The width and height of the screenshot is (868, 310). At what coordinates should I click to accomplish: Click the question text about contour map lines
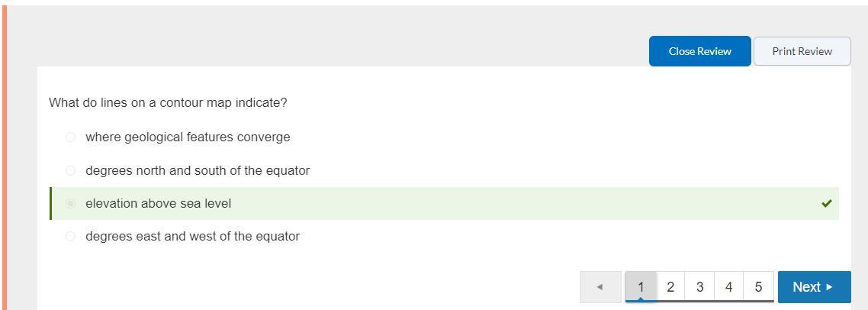[x=168, y=102]
